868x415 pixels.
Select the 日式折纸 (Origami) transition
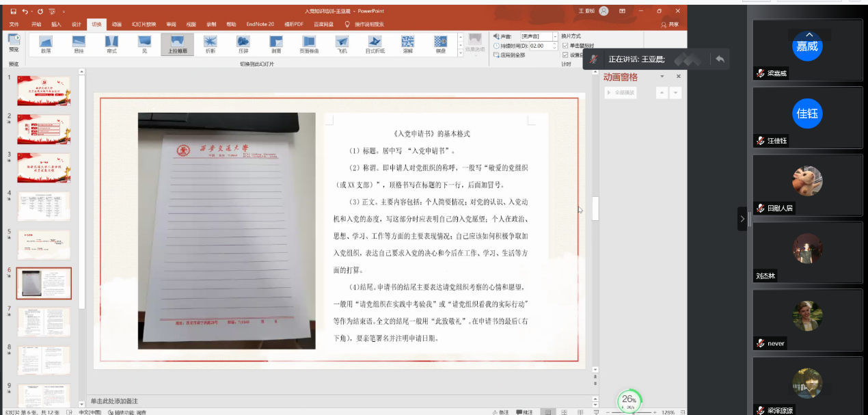[x=375, y=43]
